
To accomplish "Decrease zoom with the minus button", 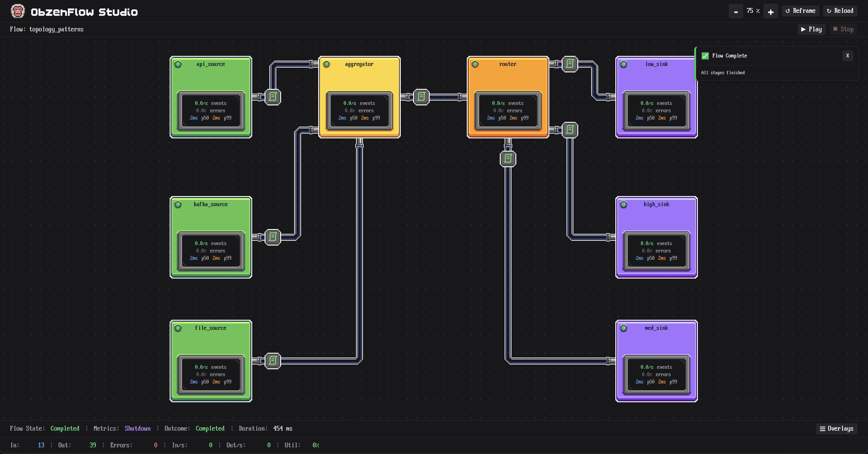I will 736,11.
